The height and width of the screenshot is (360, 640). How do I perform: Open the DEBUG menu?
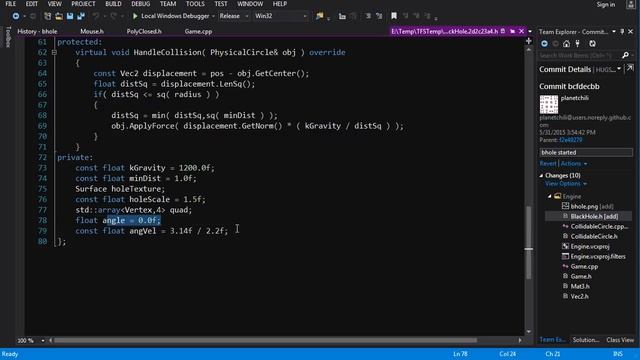[140, 4]
